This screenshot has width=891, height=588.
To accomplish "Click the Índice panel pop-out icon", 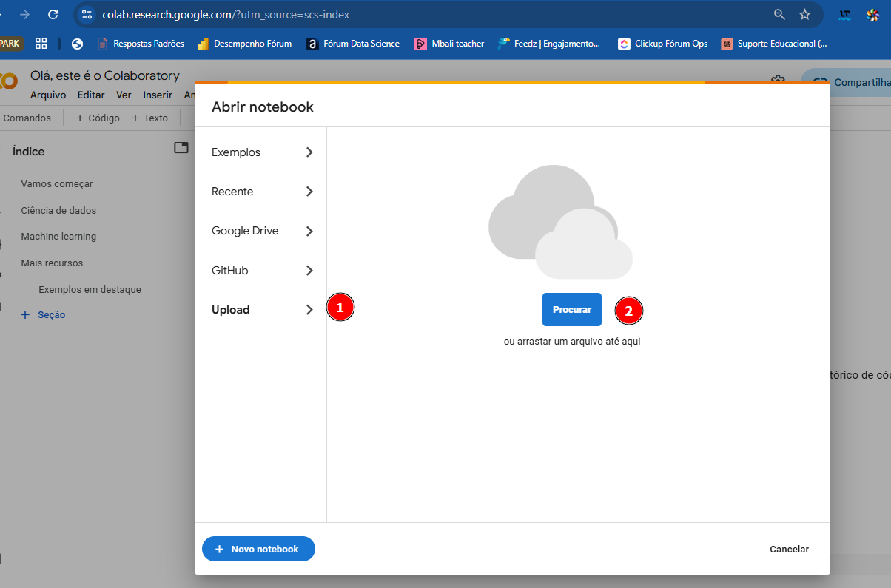I will tap(181, 148).
